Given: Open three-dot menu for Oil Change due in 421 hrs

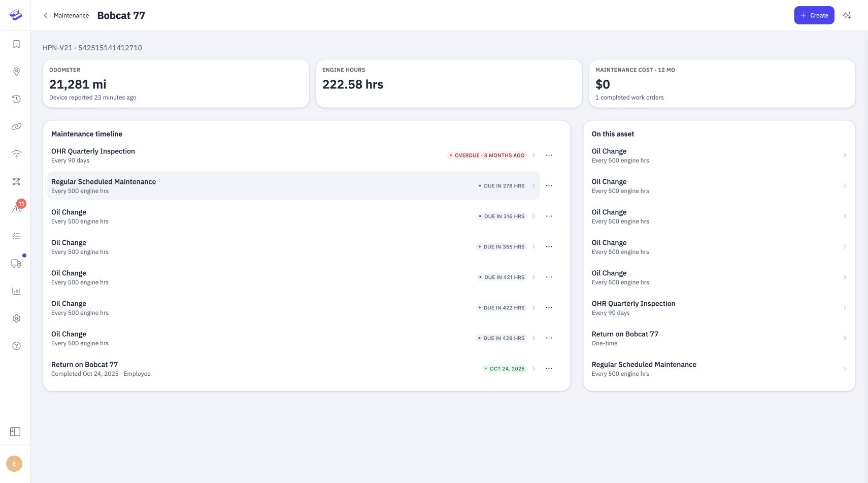Looking at the screenshot, I should point(549,277).
